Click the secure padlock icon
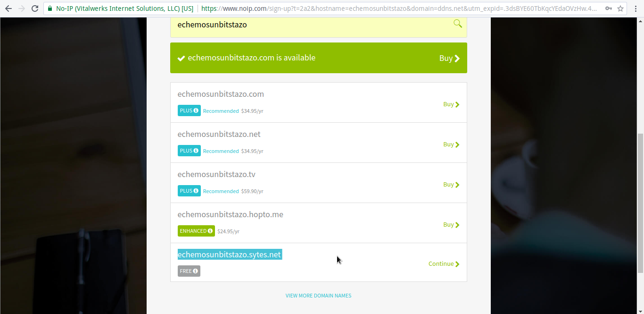 (50, 8)
